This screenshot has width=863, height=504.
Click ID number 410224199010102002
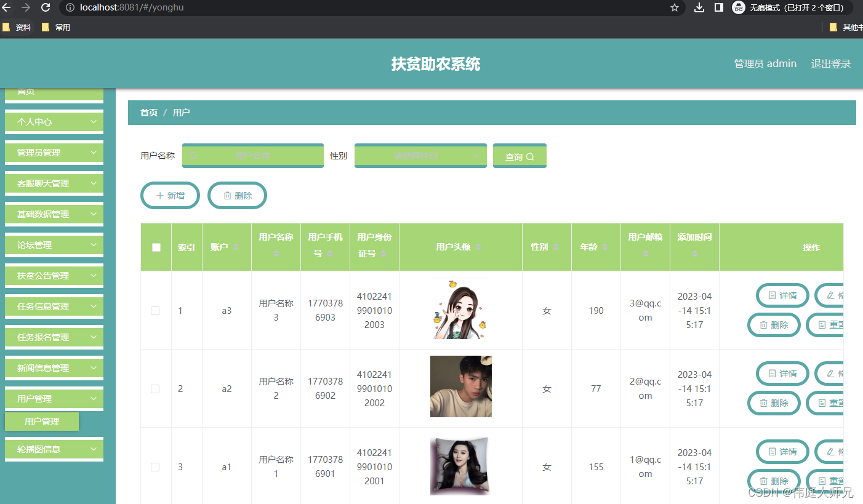pos(374,389)
